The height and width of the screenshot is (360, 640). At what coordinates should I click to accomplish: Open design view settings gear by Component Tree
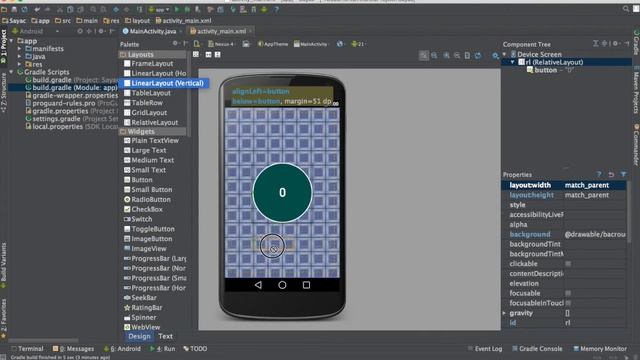pyautogui.click(x=495, y=56)
